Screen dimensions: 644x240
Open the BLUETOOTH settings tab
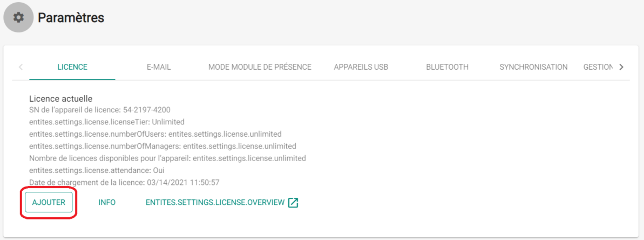(x=448, y=67)
